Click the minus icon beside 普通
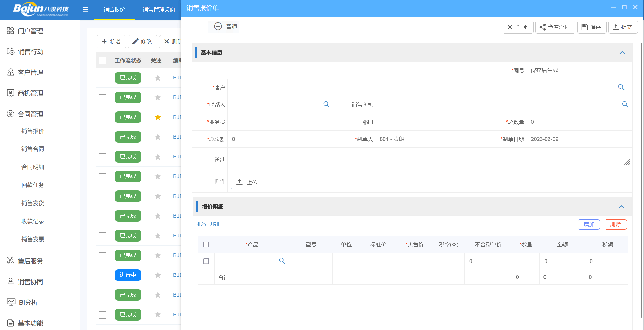The height and width of the screenshot is (330, 644). point(218,26)
